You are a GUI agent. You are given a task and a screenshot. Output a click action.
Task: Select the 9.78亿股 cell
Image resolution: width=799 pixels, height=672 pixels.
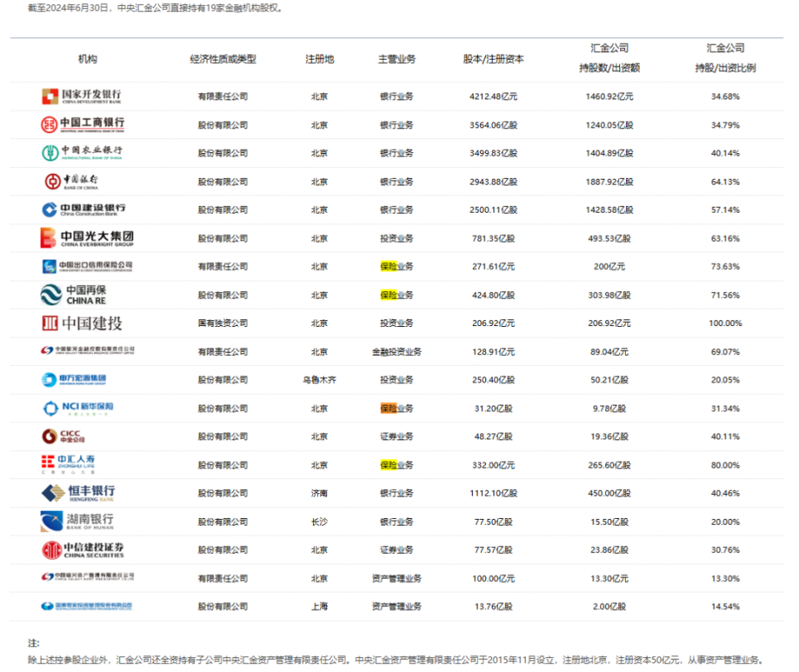pos(609,408)
